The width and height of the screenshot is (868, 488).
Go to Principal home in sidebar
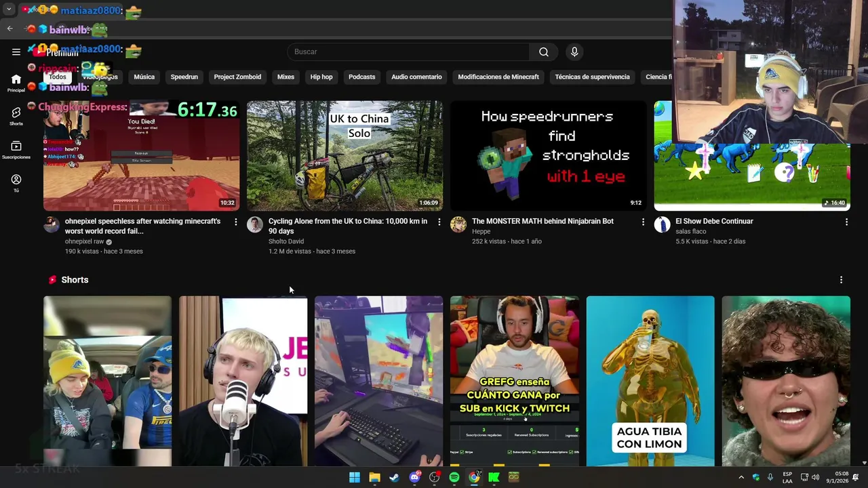(16, 83)
